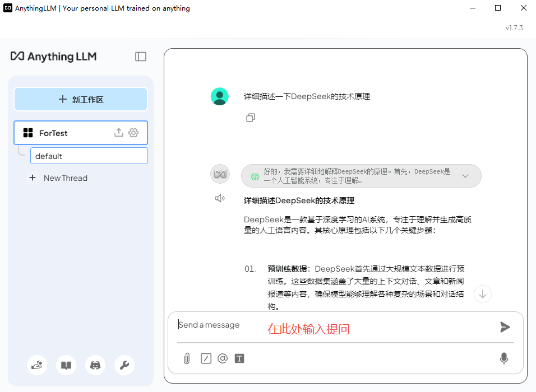Click the bold text 预训练数据
The height and width of the screenshot is (392, 536).
(x=287, y=269)
